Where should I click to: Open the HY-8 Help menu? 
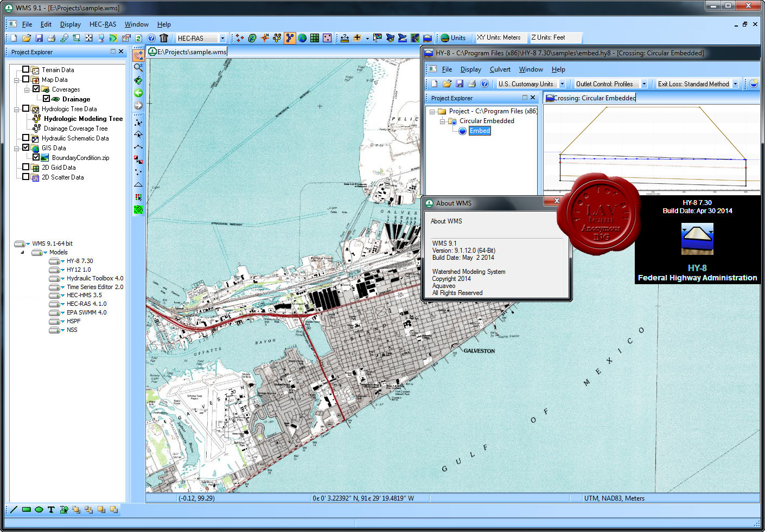click(558, 69)
